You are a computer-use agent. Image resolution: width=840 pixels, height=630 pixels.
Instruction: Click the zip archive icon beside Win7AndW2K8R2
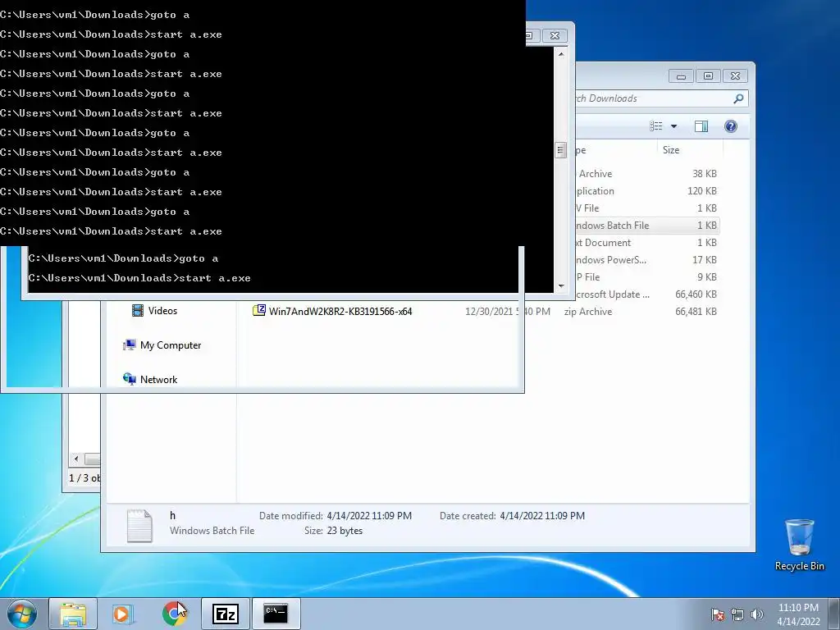[x=258, y=310]
